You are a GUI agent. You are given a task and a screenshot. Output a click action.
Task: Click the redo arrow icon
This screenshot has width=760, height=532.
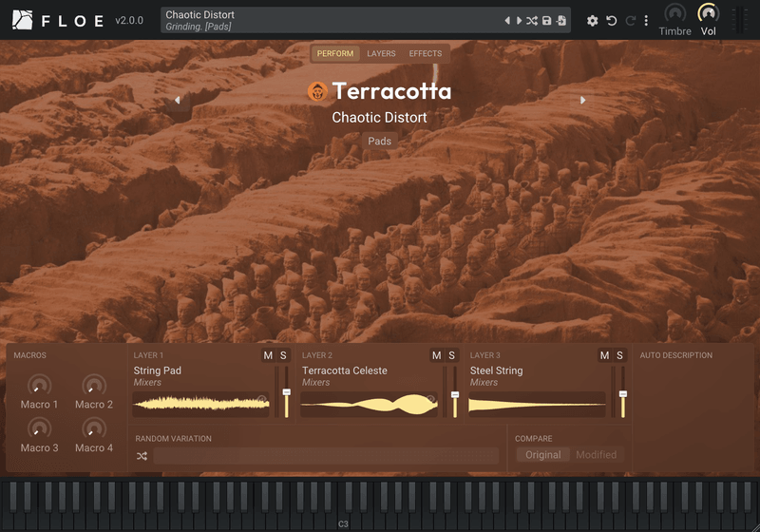tap(630, 21)
